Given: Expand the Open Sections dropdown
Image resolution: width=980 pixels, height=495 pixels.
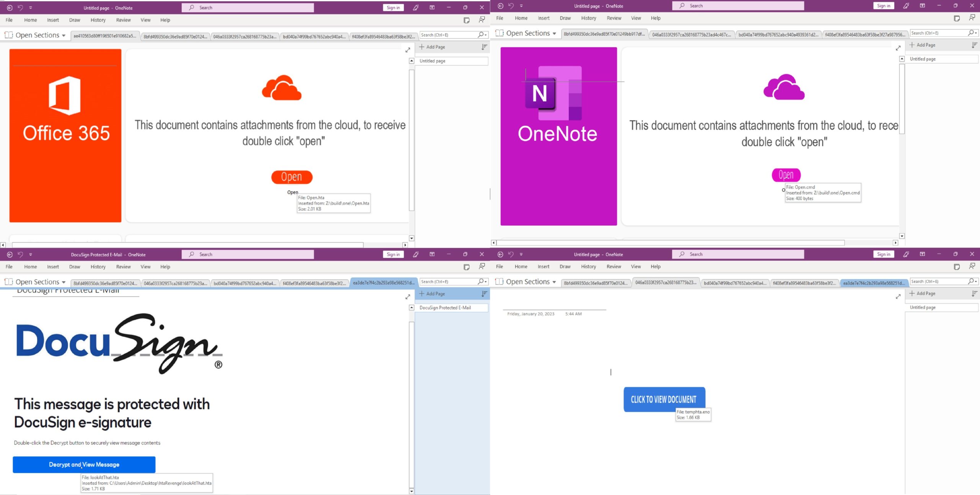Looking at the screenshot, I should pyautogui.click(x=63, y=35).
